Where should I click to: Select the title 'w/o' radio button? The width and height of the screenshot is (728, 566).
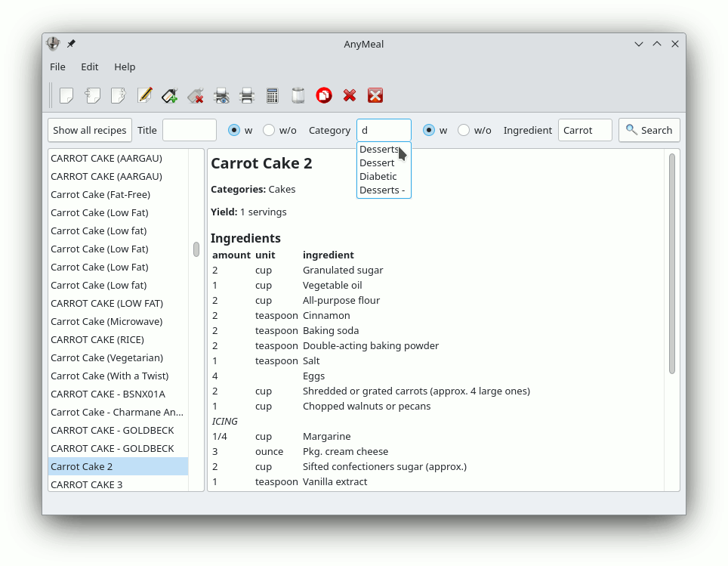point(269,130)
